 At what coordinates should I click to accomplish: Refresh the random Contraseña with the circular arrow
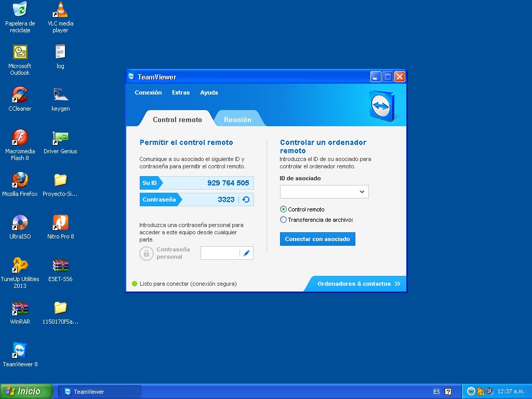(x=246, y=199)
